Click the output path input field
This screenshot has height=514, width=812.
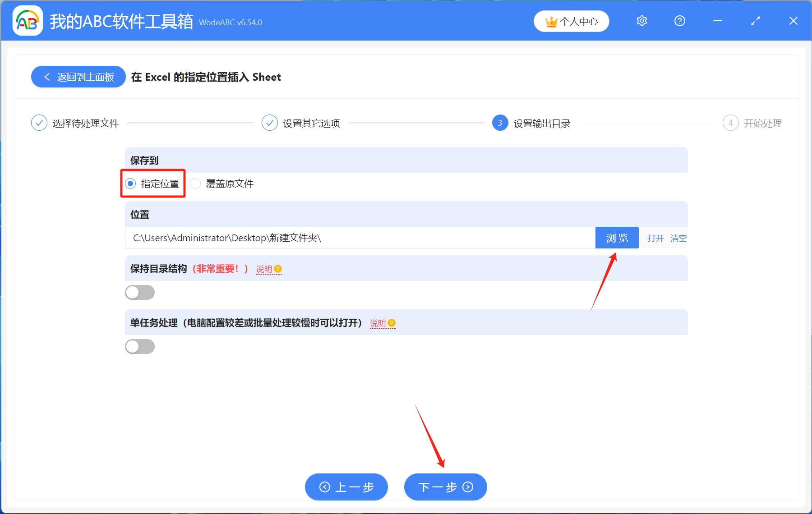360,238
